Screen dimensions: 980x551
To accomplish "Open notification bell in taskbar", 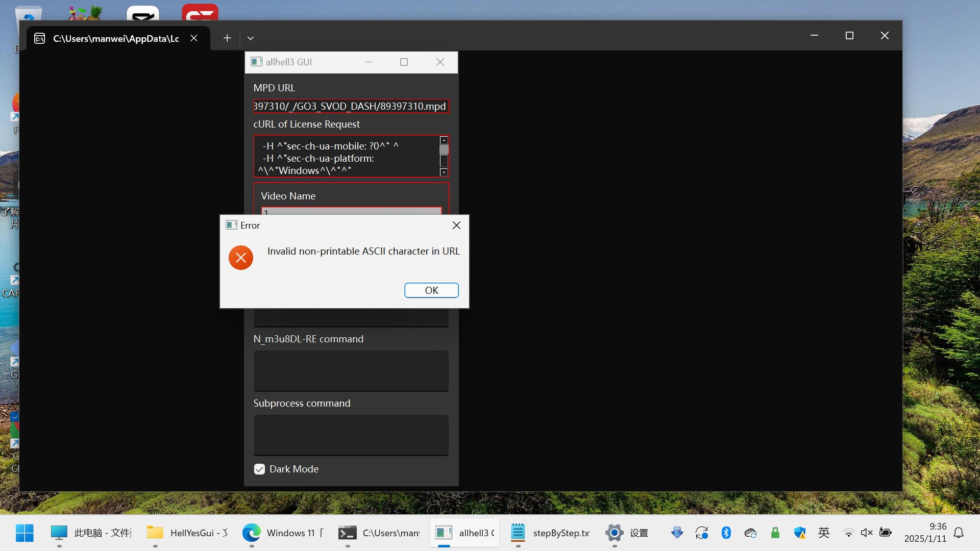I will 959,533.
